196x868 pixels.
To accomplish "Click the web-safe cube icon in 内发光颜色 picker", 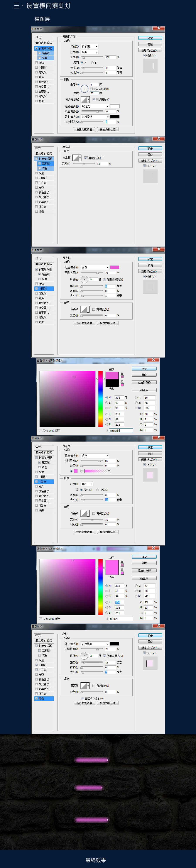I will [122, 570].
